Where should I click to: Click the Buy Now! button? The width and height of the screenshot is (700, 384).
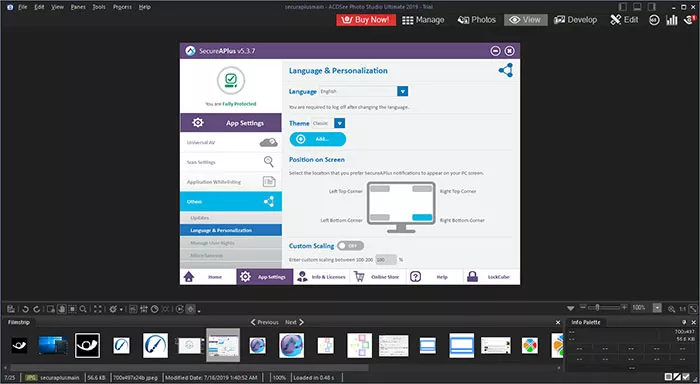[x=366, y=20]
